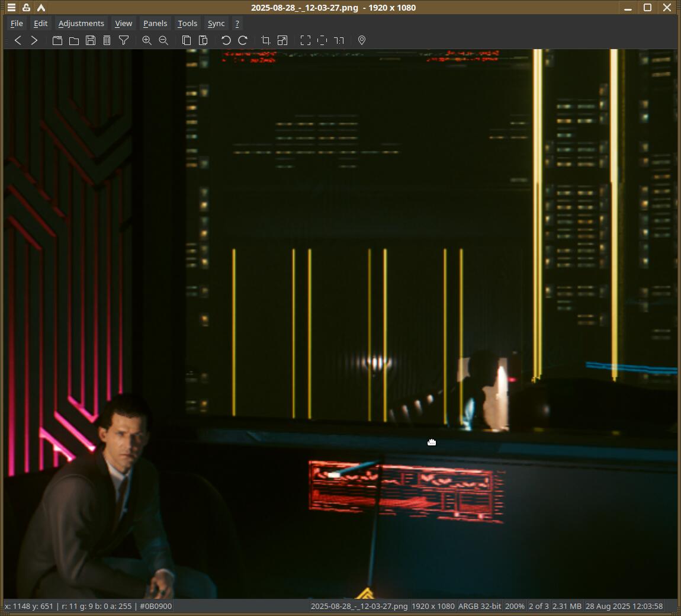681x616 pixels.
Task: Click the 2.31 MB file size label
Action: [x=567, y=606]
